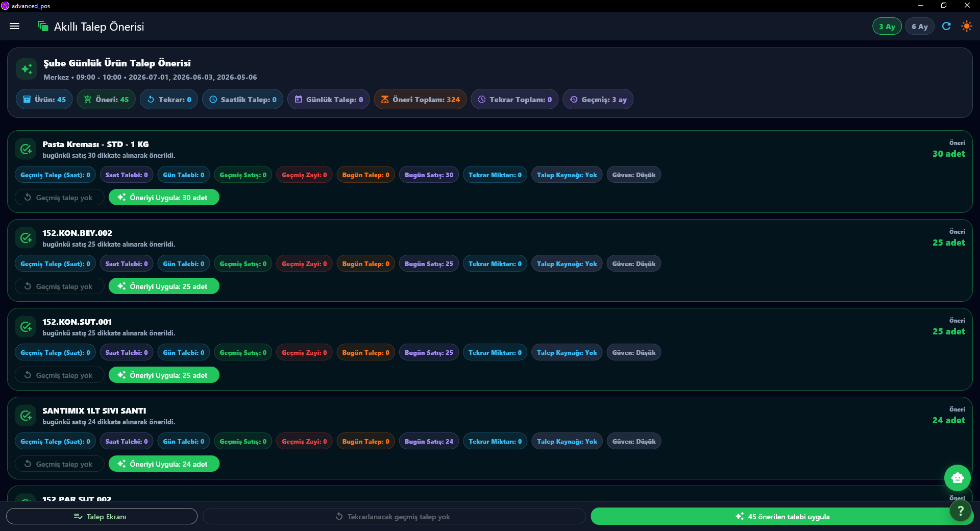This screenshot has height=531, width=980.
Task: Click the 30 adet suggestion value
Action: [948, 154]
